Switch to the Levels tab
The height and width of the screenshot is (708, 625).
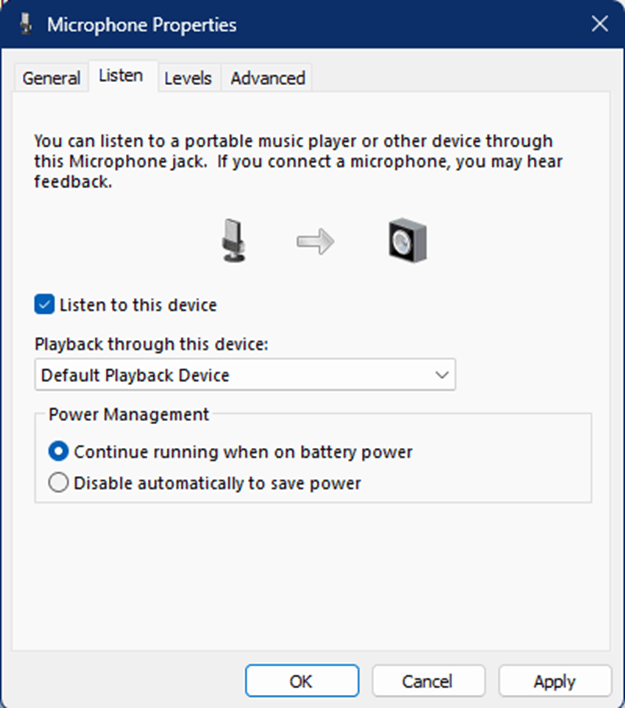[188, 78]
